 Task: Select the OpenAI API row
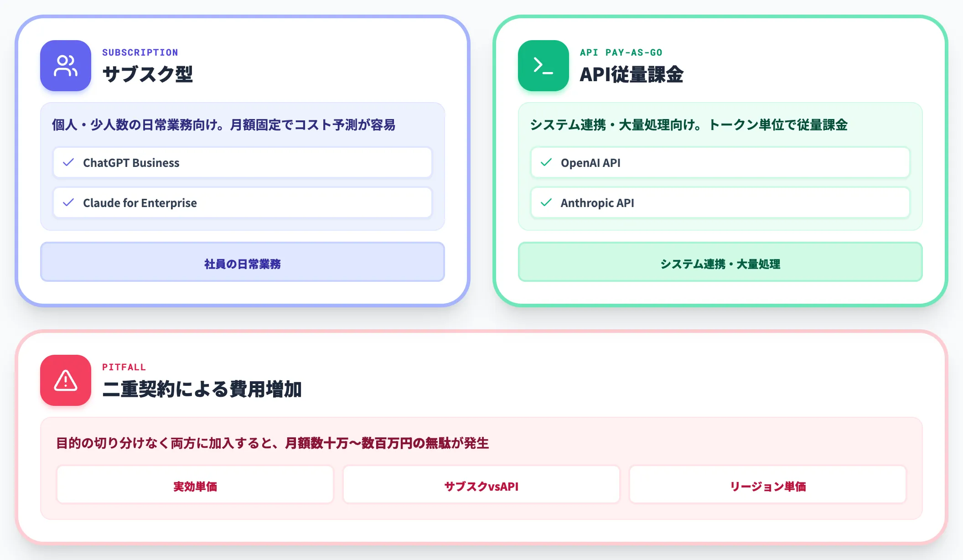click(720, 162)
